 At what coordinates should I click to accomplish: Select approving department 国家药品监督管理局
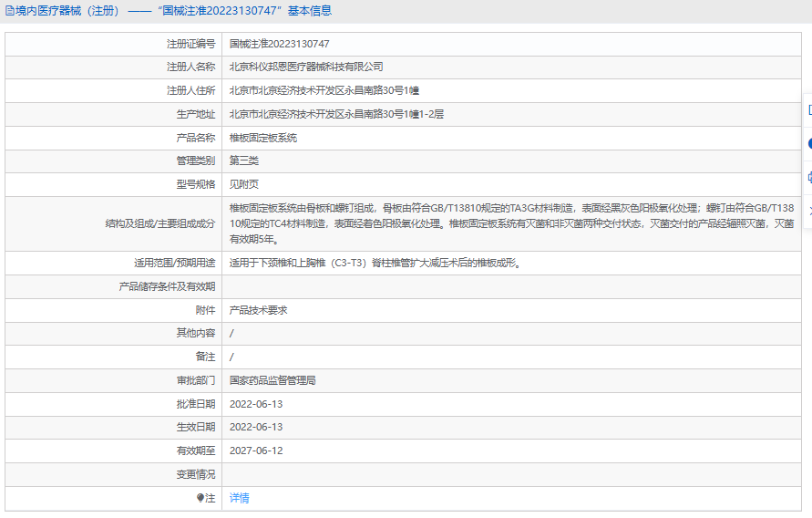click(x=272, y=380)
